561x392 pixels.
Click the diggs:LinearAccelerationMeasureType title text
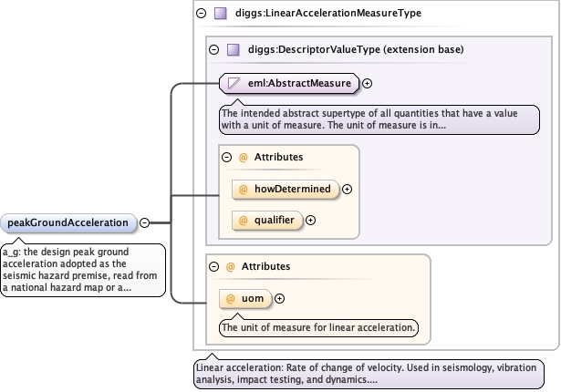(x=328, y=14)
